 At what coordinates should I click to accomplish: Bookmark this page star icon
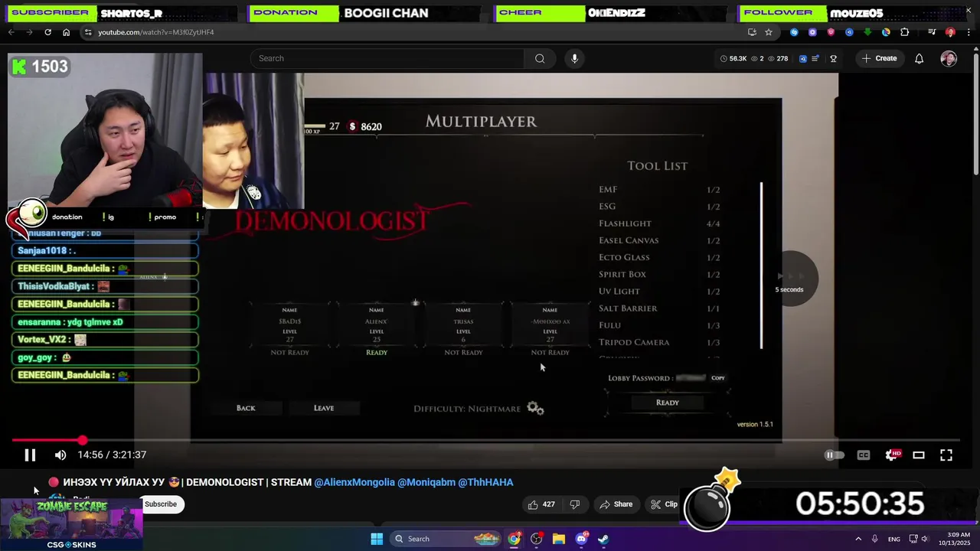click(769, 32)
